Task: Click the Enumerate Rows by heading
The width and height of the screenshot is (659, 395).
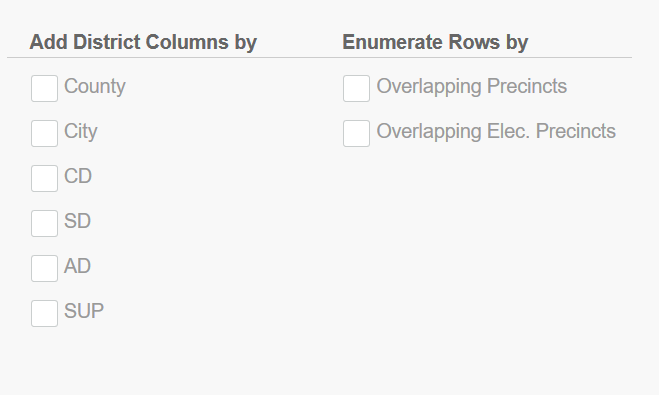Action: (x=435, y=42)
